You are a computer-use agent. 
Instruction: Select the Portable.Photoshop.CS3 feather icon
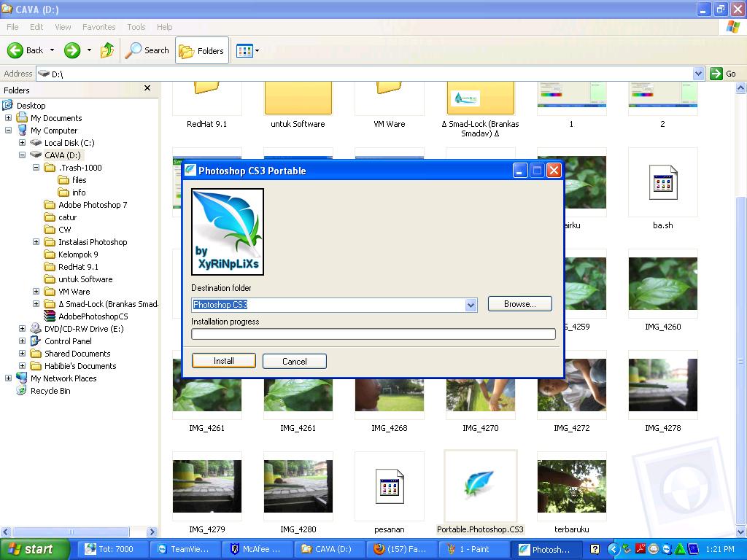[x=480, y=486]
